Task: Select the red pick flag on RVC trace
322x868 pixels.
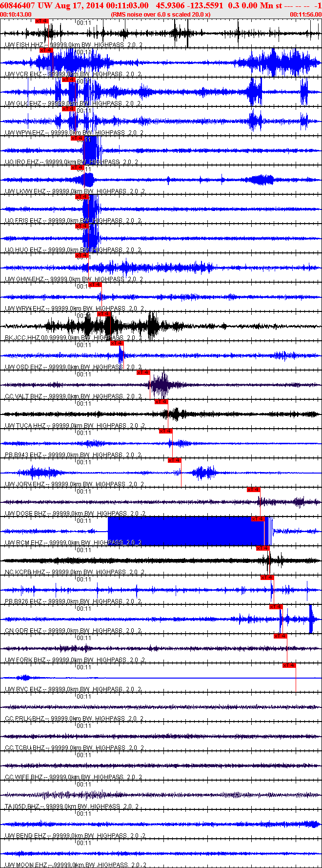Action: [289, 665]
